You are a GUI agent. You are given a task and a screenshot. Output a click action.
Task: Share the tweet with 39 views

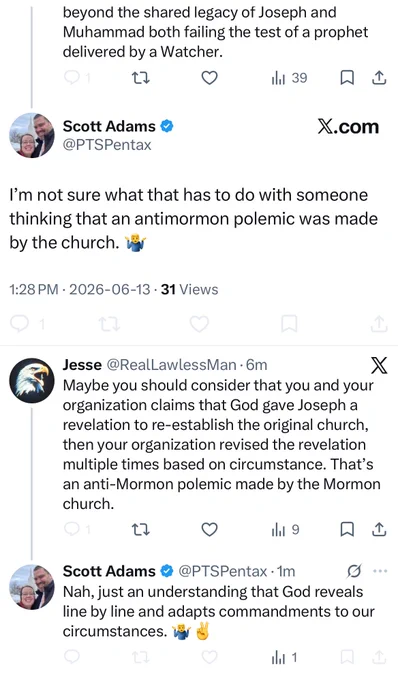(378, 78)
